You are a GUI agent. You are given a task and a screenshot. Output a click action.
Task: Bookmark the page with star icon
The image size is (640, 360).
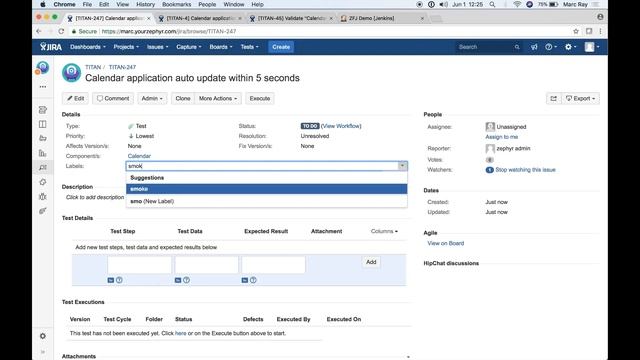[576, 31]
